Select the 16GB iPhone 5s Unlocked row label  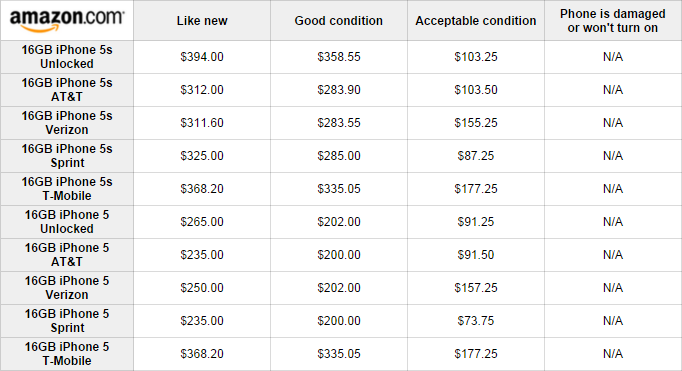(67, 57)
